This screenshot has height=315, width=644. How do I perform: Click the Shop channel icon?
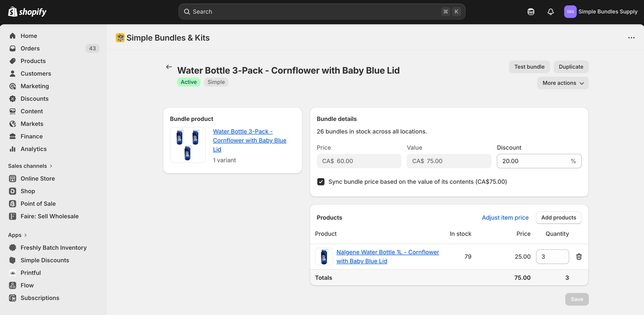pyautogui.click(x=12, y=191)
